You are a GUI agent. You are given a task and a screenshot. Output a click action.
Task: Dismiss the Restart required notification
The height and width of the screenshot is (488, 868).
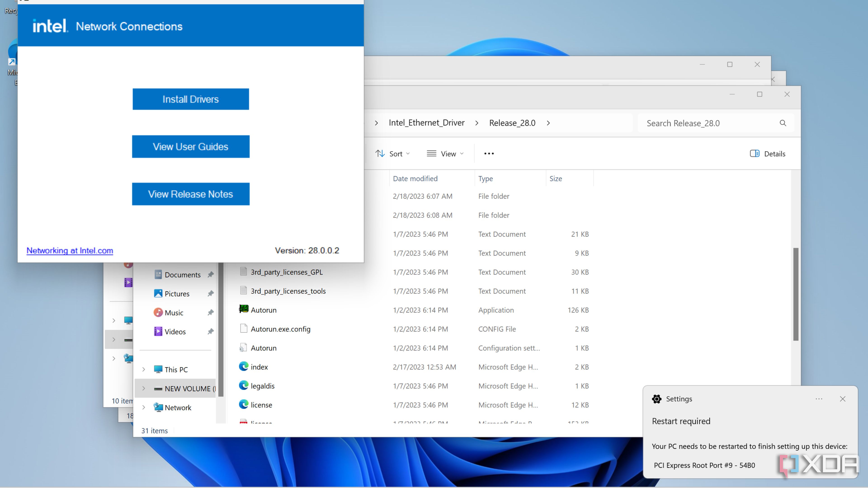[x=843, y=399]
